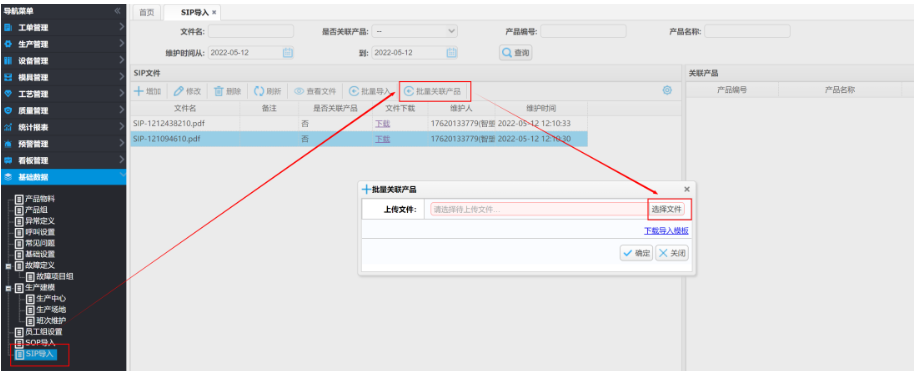Click the 修改 pencil edit icon
This screenshot has width=915, height=375.
[x=179, y=91]
